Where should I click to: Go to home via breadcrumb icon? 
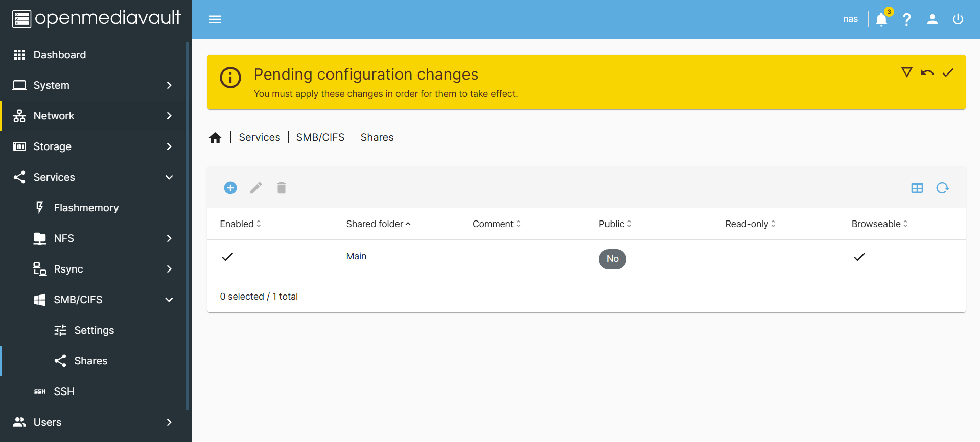click(x=215, y=137)
